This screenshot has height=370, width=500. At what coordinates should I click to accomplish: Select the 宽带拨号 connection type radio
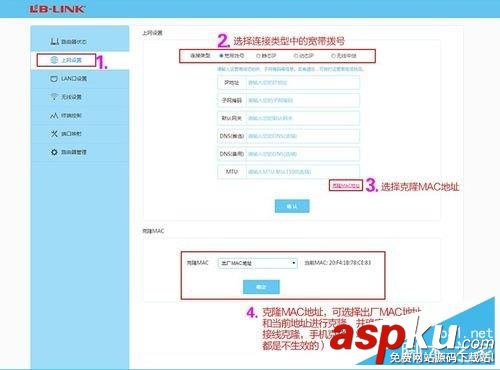click(221, 56)
